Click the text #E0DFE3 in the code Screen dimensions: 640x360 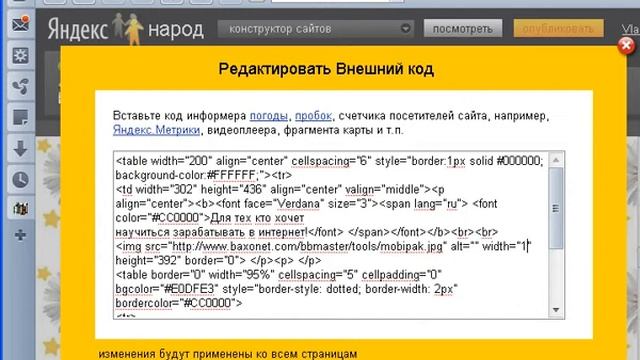tap(189, 289)
